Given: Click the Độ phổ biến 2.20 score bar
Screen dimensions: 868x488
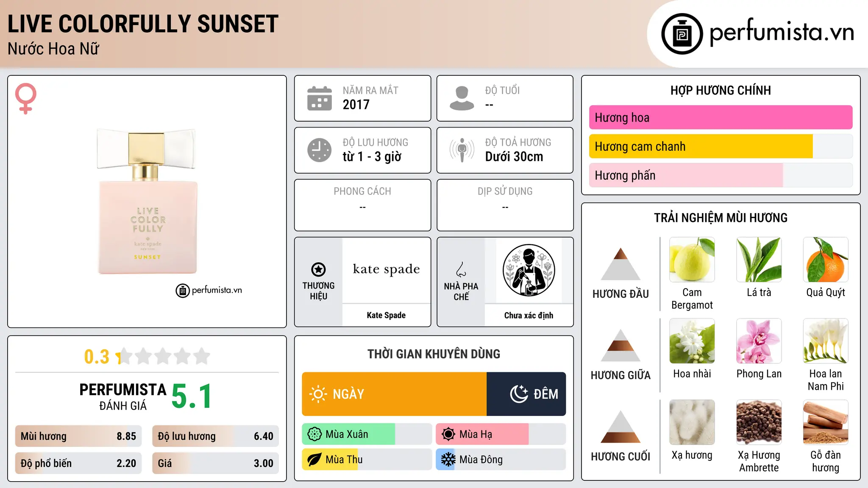Looking at the screenshot, I should pyautogui.click(x=78, y=463).
